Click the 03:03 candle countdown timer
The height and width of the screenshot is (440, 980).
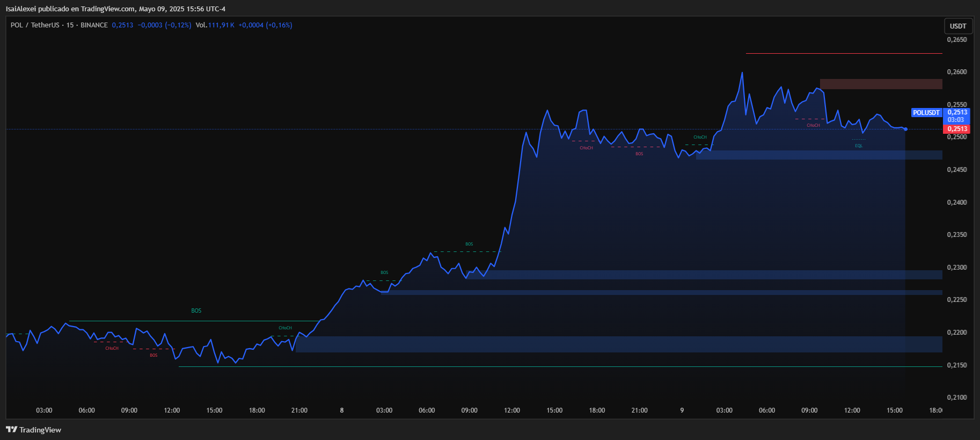click(x=956, y=120)
